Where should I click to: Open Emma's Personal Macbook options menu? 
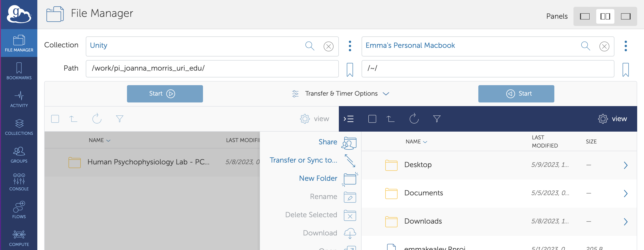click(626, 46)
